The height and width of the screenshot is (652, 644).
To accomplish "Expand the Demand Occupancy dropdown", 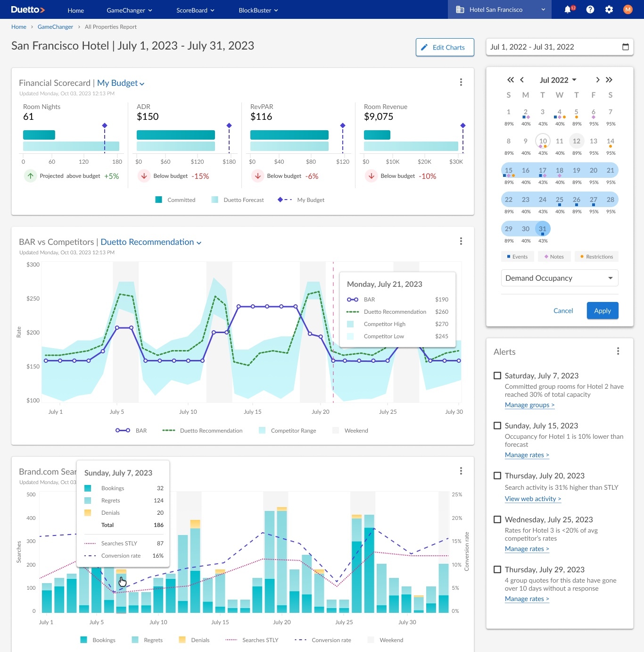I will [559, 278].
